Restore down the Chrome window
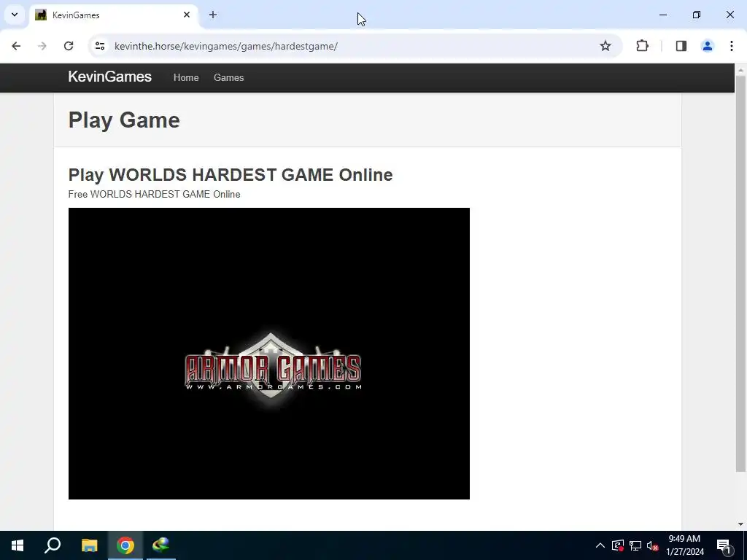 pos(697,15)
